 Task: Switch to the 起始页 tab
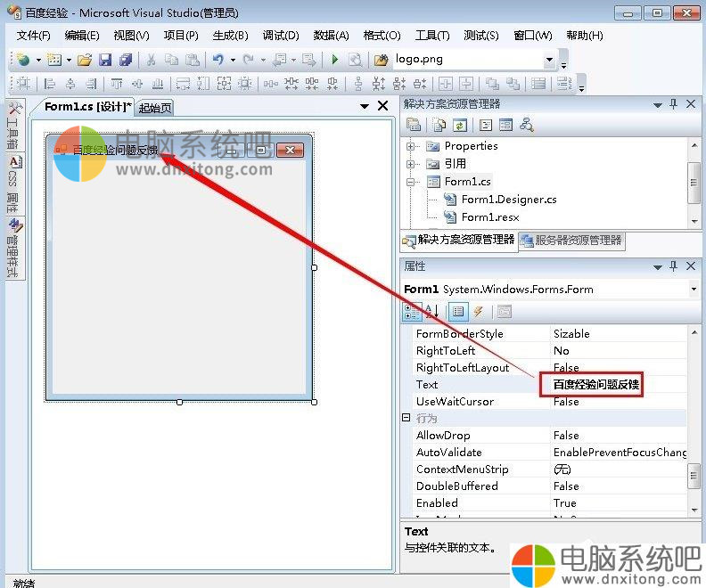coord(155,108)
